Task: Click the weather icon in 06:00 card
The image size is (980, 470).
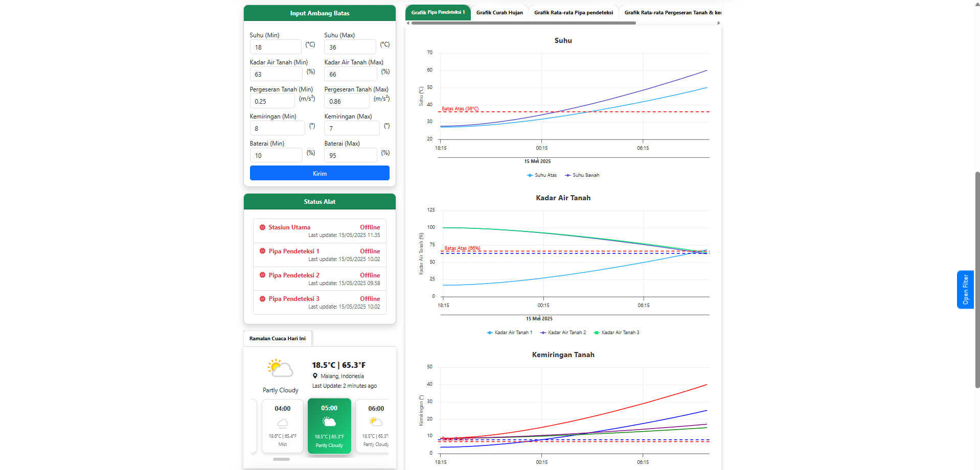Action: 376,422
